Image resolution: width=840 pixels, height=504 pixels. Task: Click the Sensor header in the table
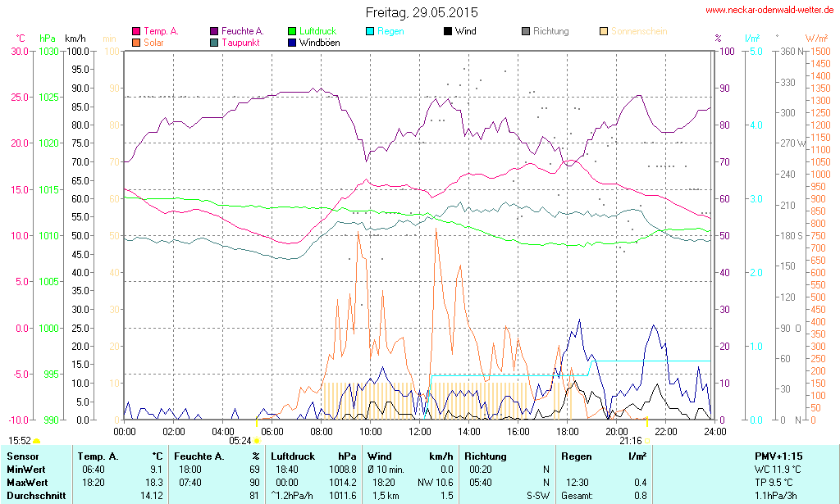[x=23, y=456]
